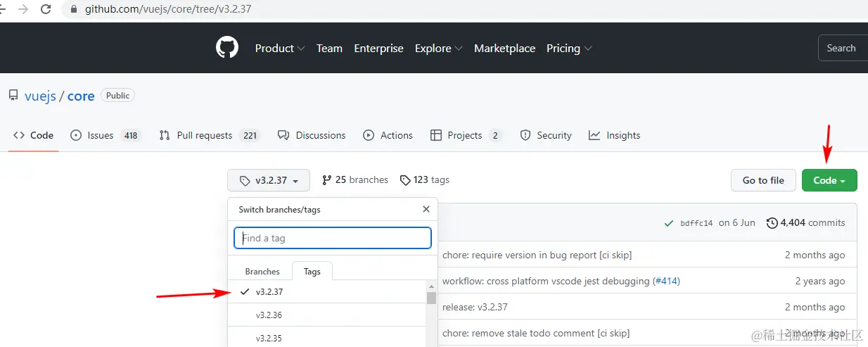Select tag v3.2.36 from list

(x=327, y=315)
